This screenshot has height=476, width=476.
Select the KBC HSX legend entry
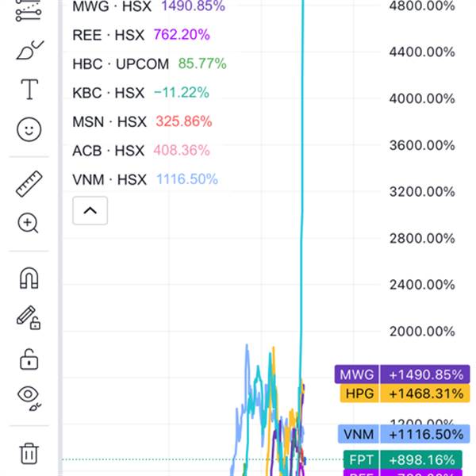tap(109, 93)
